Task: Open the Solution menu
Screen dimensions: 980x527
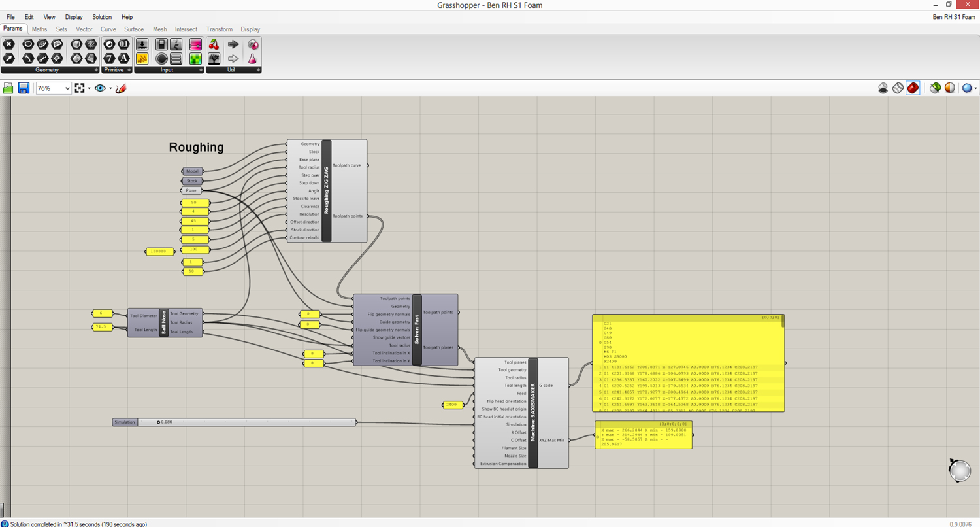Action: (102, 17)
